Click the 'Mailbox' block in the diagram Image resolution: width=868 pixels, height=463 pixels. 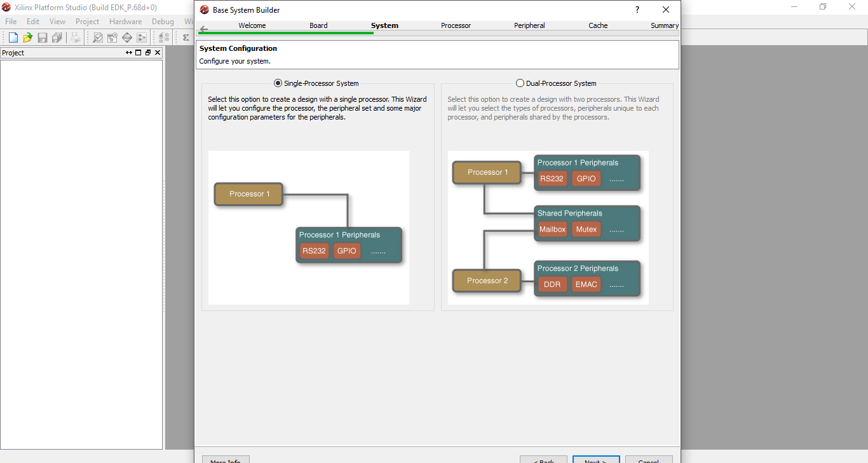coord(552,229)
